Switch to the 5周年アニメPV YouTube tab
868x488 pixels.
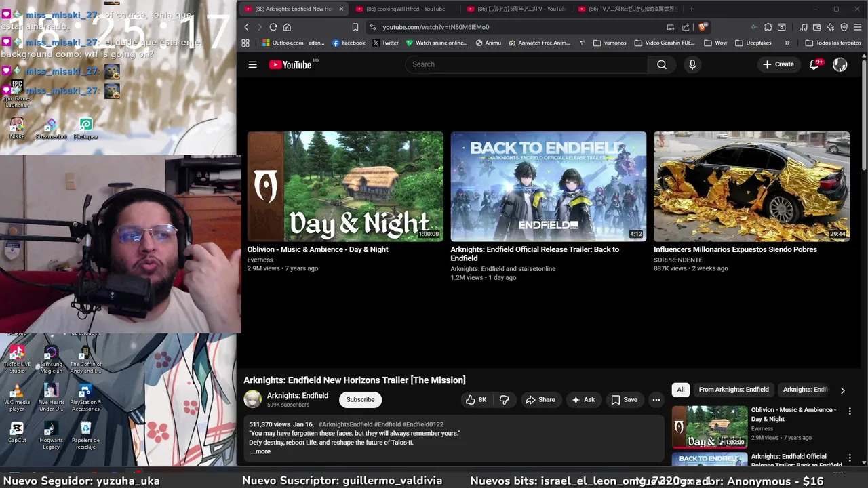tap(516, 9)
